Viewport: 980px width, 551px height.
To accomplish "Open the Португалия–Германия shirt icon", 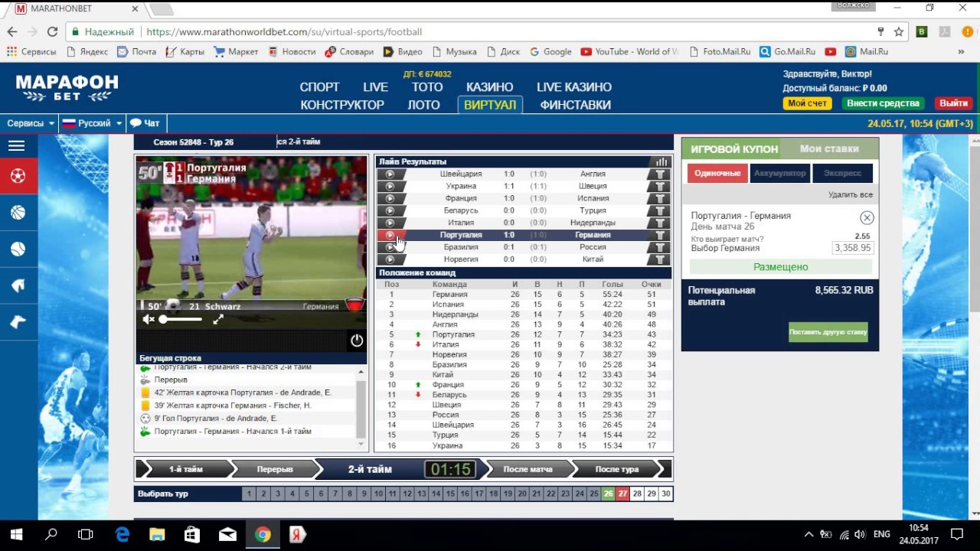I will pyautogui.click(x=658, y=235).
